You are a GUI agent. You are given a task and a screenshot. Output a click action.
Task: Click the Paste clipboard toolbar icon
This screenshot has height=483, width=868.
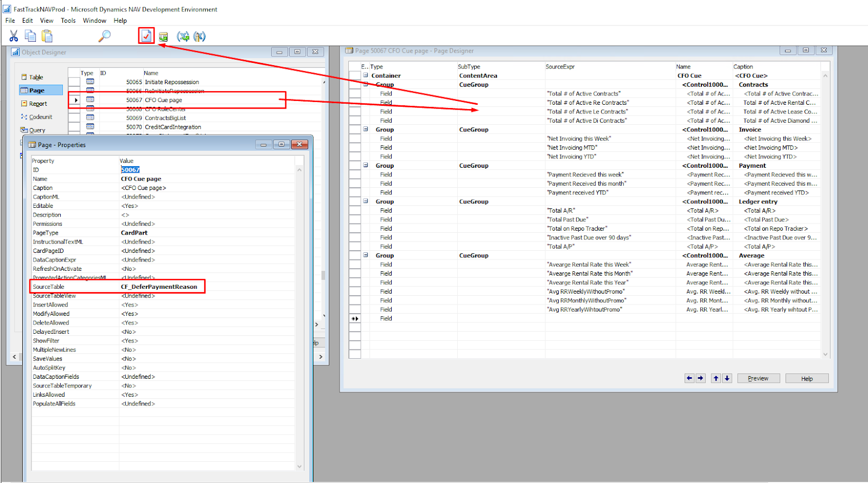(47, 36)
